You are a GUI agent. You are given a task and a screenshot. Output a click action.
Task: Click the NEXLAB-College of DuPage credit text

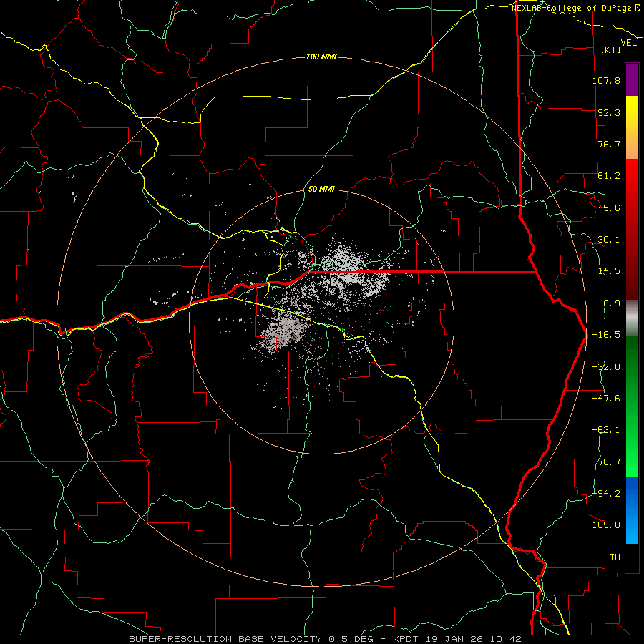(575, 8)
